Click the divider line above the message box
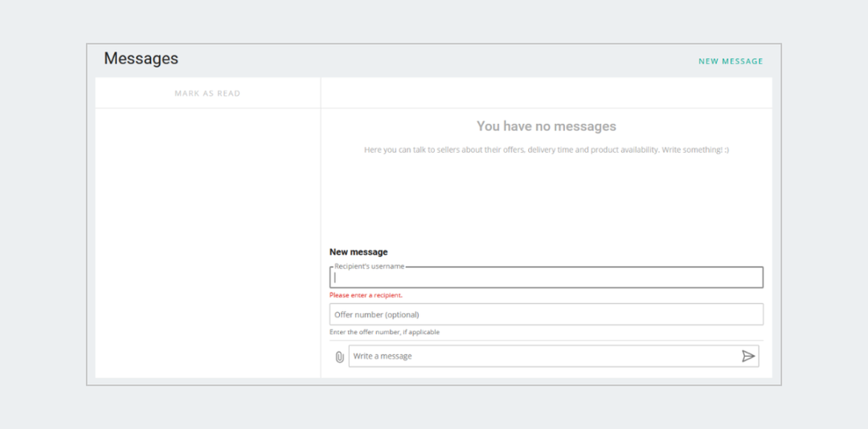Viewport: 868px width, 429px height. [547, 341]
